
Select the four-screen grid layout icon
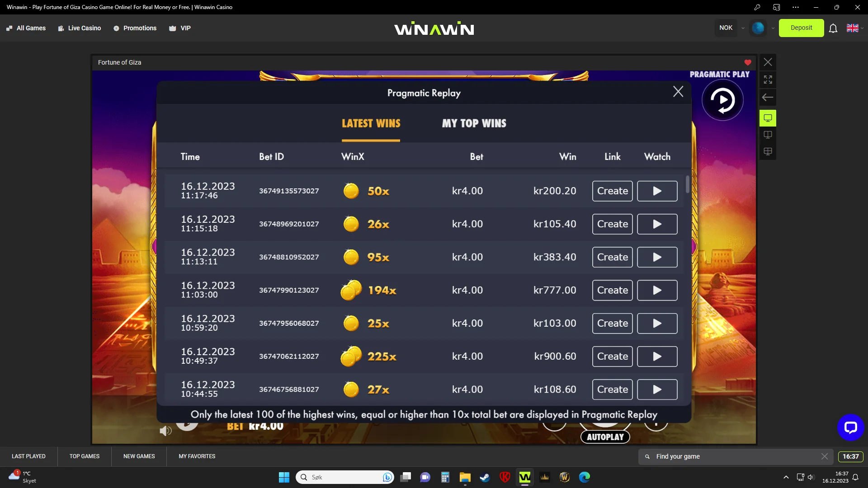(x=768, y=152)
